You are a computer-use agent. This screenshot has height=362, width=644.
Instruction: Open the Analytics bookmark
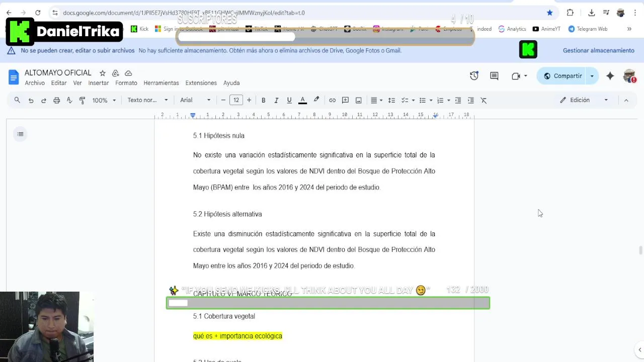(x=512, y=29)
